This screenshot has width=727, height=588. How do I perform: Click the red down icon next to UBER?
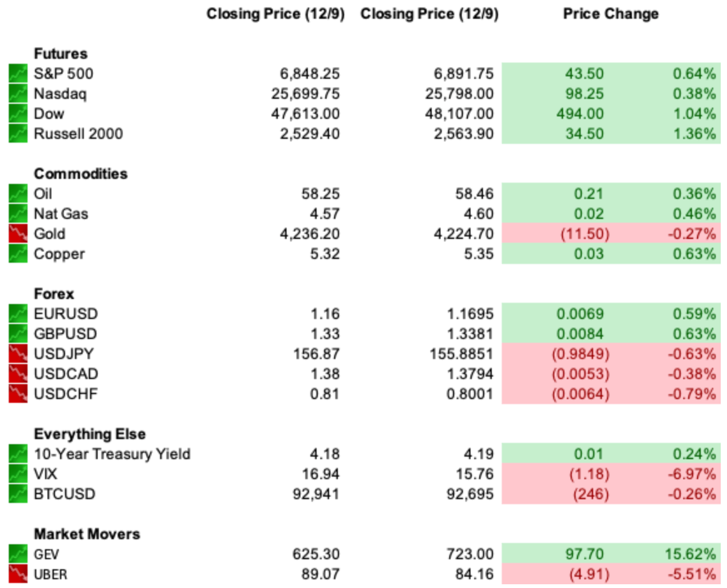pyautogui.click(x=18, y=574)
